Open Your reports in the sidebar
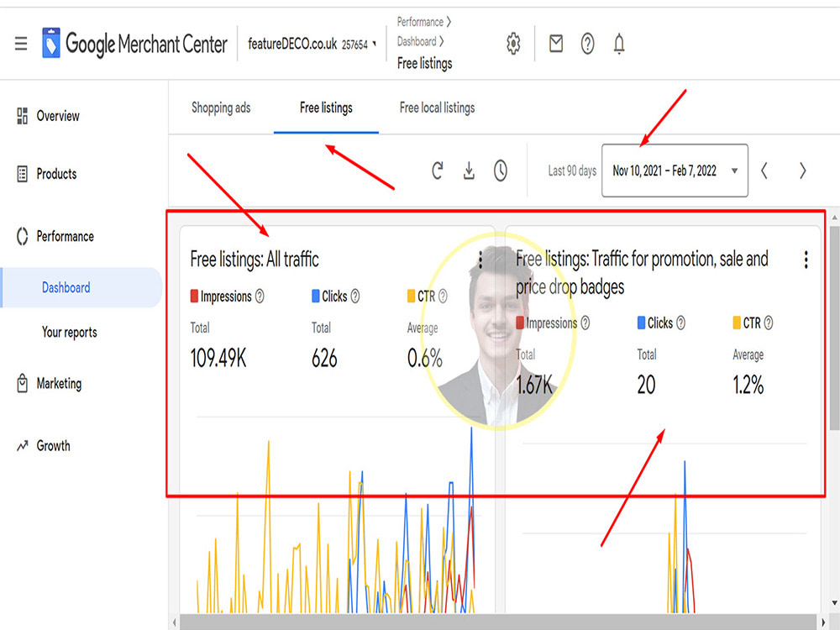840x630 pixels. 70,332
